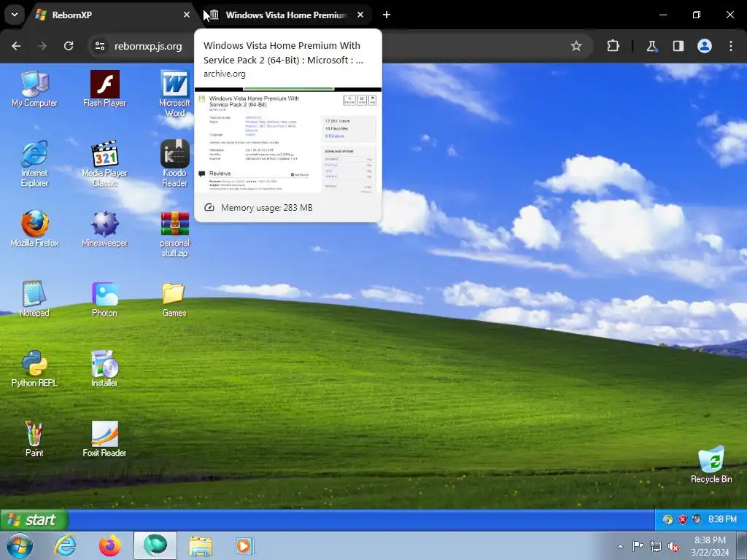Open Firefox from the Windows taskbar

coord(109,545)
